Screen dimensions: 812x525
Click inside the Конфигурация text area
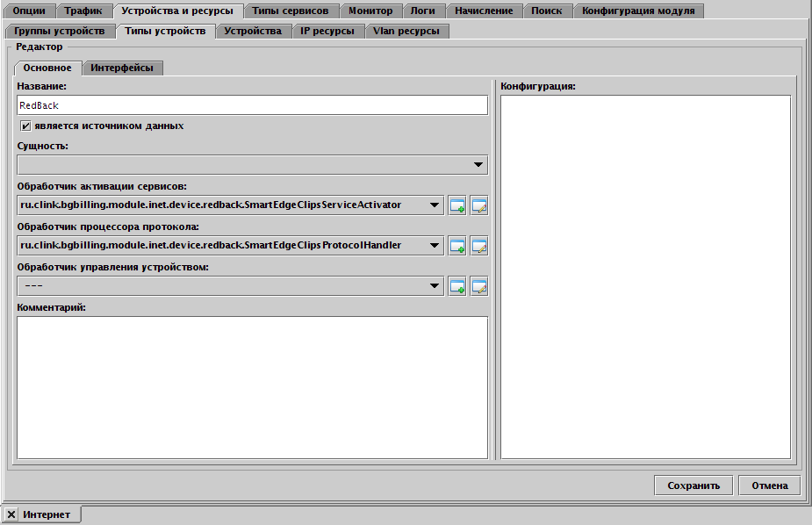click(645, 277)
